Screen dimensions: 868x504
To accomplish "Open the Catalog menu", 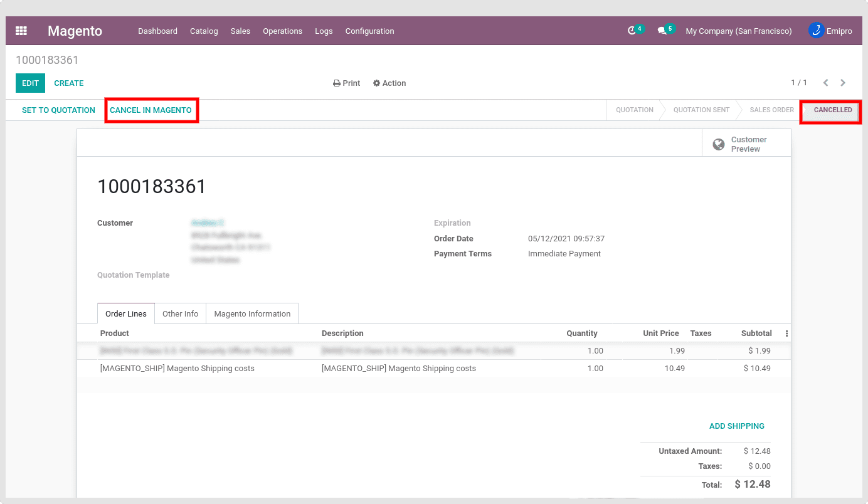I will coord(204,31).
